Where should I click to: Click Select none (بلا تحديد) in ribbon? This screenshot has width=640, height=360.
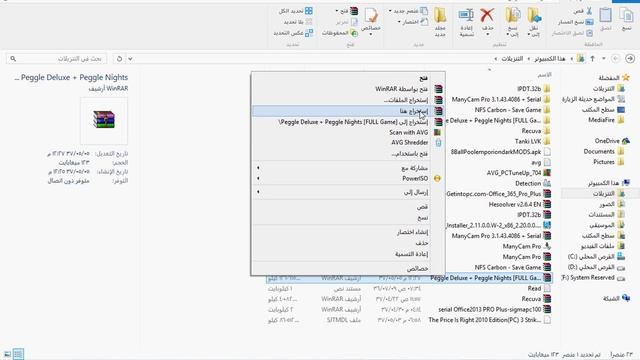(298, 22)
